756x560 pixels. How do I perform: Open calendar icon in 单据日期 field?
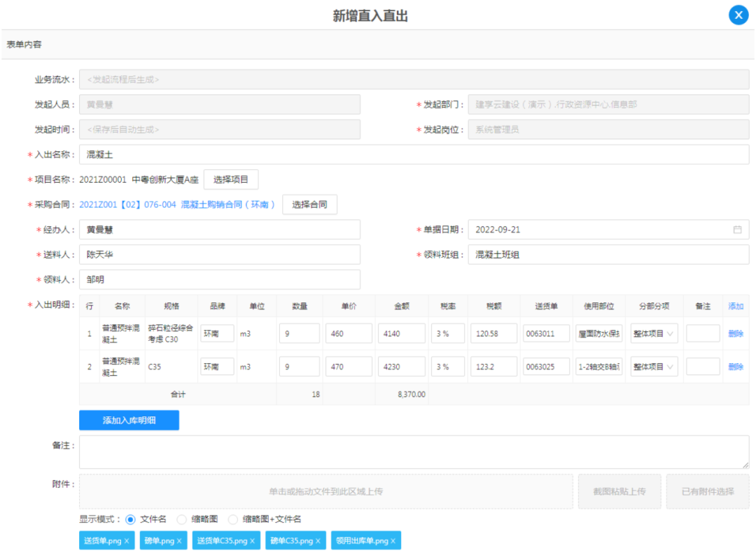[737, 230]
